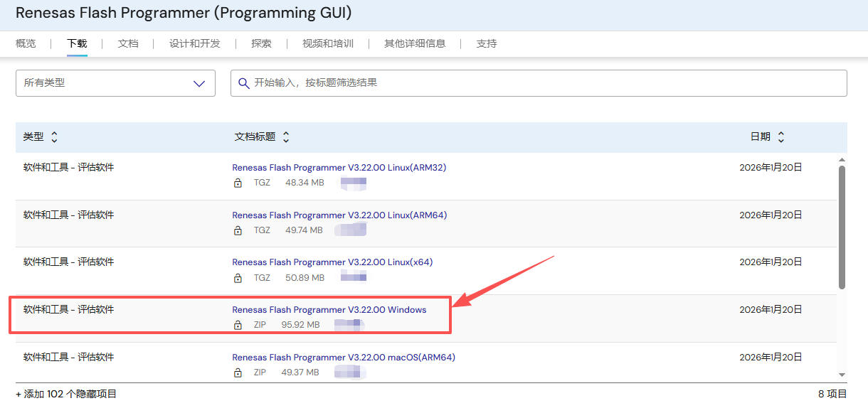Click the search magnifier icon in filter box
This screenshot has width=868, height=418.
click(243, 83)
